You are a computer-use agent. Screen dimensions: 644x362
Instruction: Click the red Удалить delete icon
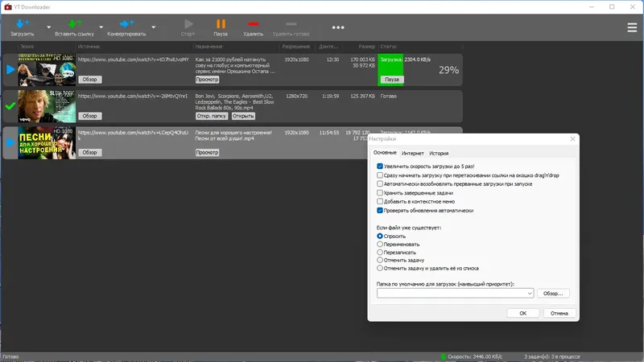point(253,24)
